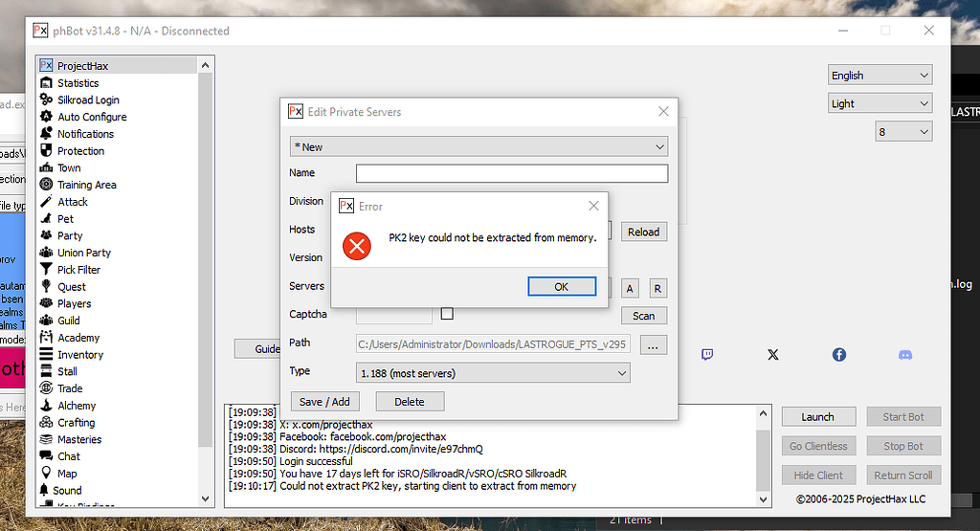Click log panel scrollbar up arrow

click(x=763, y=413)
